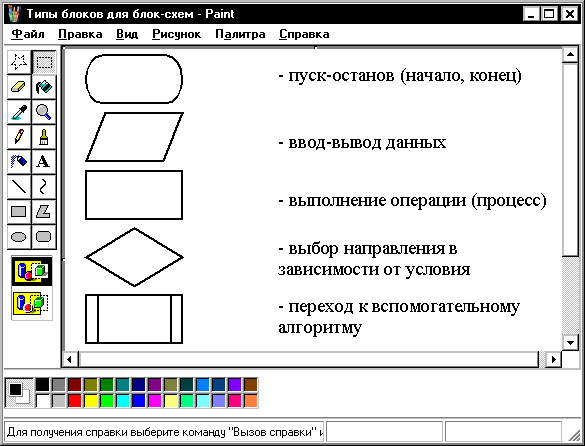The image size is (585, 446).
Task: Click the Paint title bar app icon
Action: point(14,14)
